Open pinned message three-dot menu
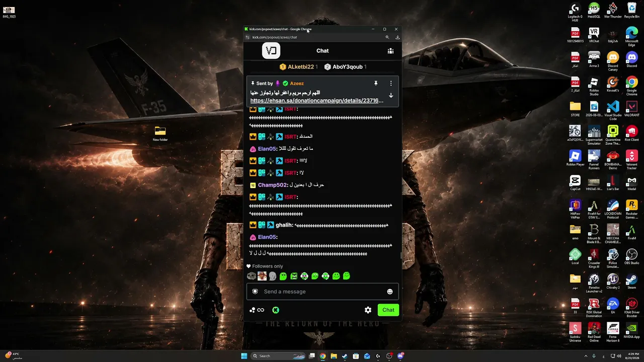This screenshot has height=362, width=644. pyautogui.click(x=391, y=83)
